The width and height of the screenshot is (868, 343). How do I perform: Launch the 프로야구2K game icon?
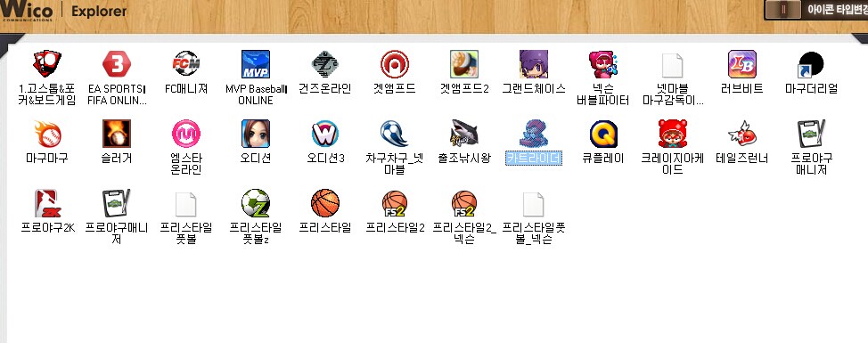tap(47, 203)
